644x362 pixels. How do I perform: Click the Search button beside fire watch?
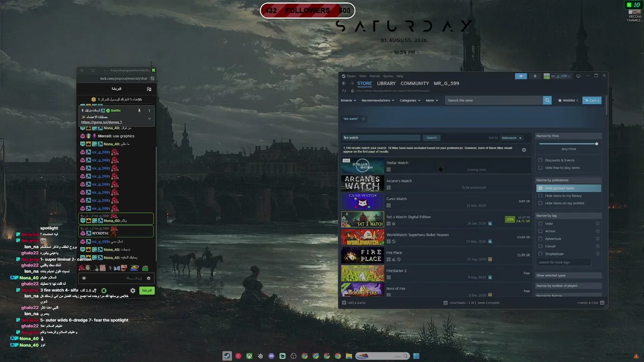432,138
